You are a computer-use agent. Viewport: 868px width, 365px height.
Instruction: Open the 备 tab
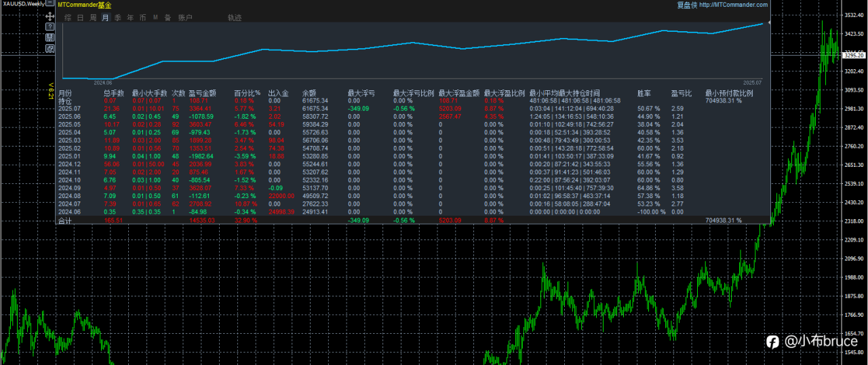pyautogui.click(x=167, y=18)
